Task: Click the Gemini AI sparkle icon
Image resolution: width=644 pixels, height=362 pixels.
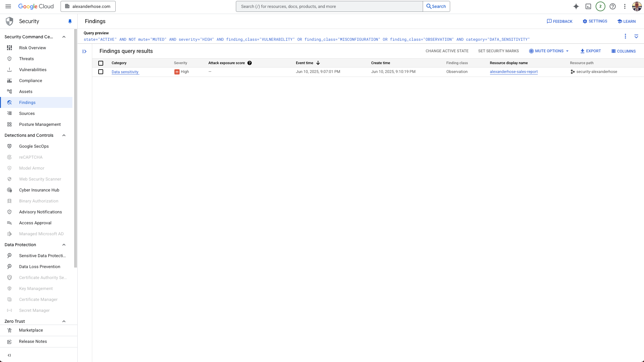Action: click(576, 6)
